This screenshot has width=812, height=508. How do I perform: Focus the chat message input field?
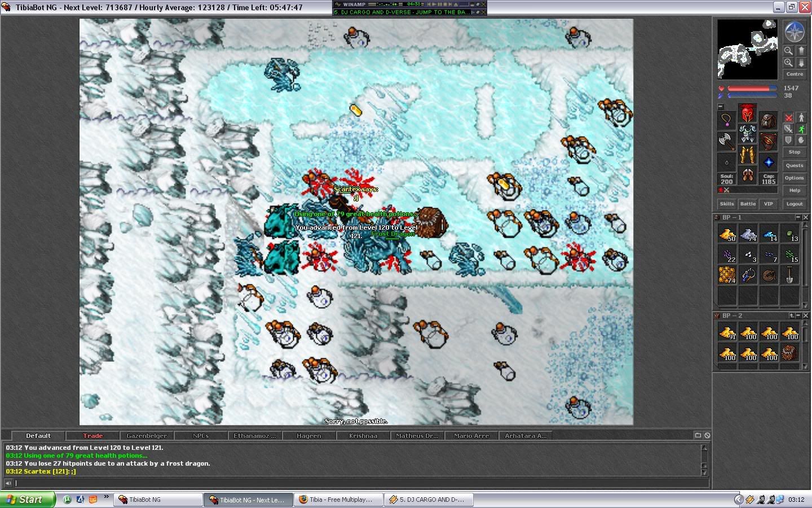click(x=361, y=483)
